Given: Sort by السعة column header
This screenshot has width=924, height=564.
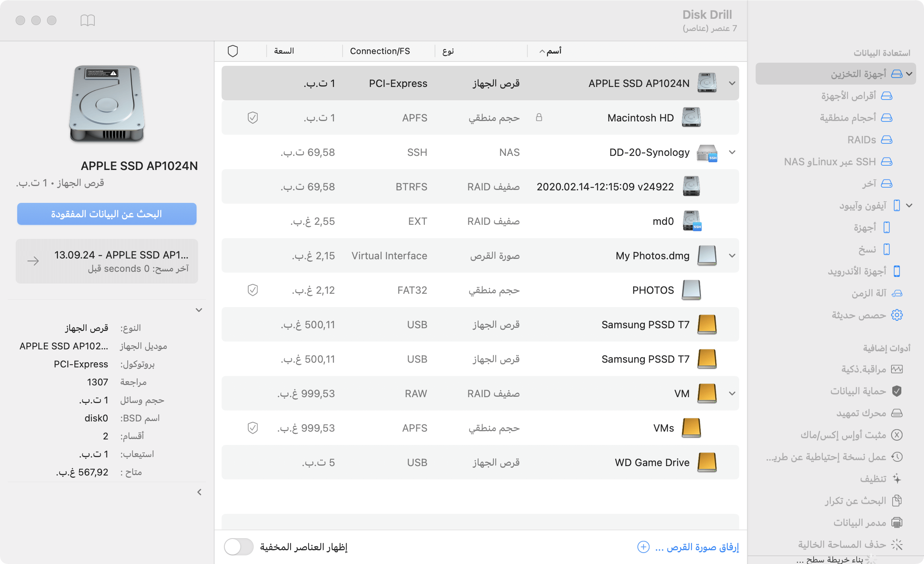Looking at the screenshot, I should click(284, 51).
